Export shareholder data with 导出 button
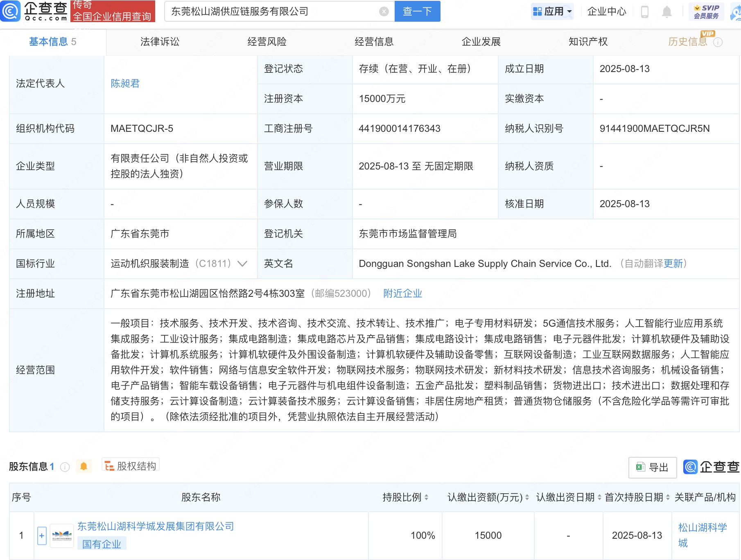The width and height of the screenshot is (741, 560). tap(653, 467)
